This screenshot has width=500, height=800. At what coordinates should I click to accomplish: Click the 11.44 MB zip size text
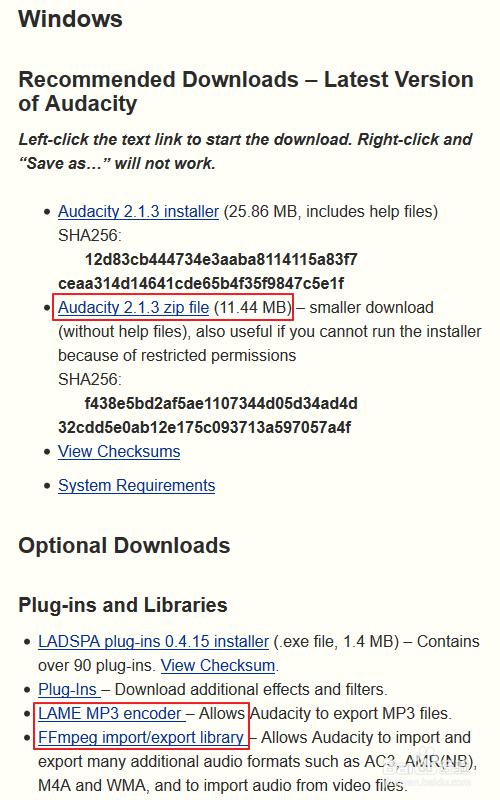point(252,307)
